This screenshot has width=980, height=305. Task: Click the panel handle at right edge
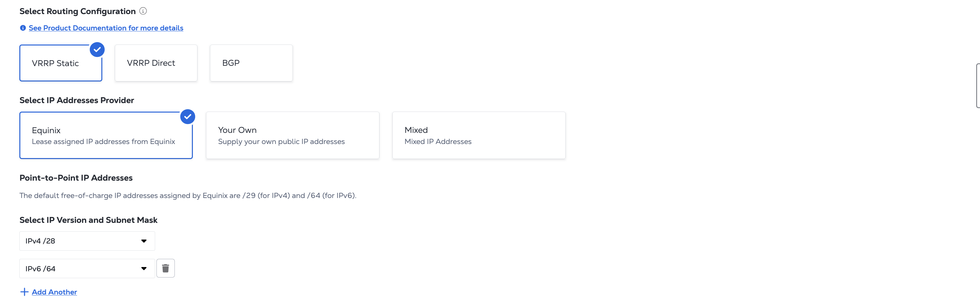click(978, 86)
